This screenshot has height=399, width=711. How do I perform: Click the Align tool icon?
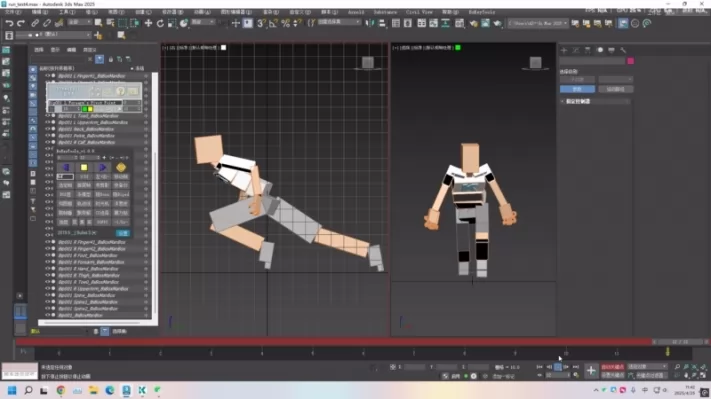pos(382,23)
